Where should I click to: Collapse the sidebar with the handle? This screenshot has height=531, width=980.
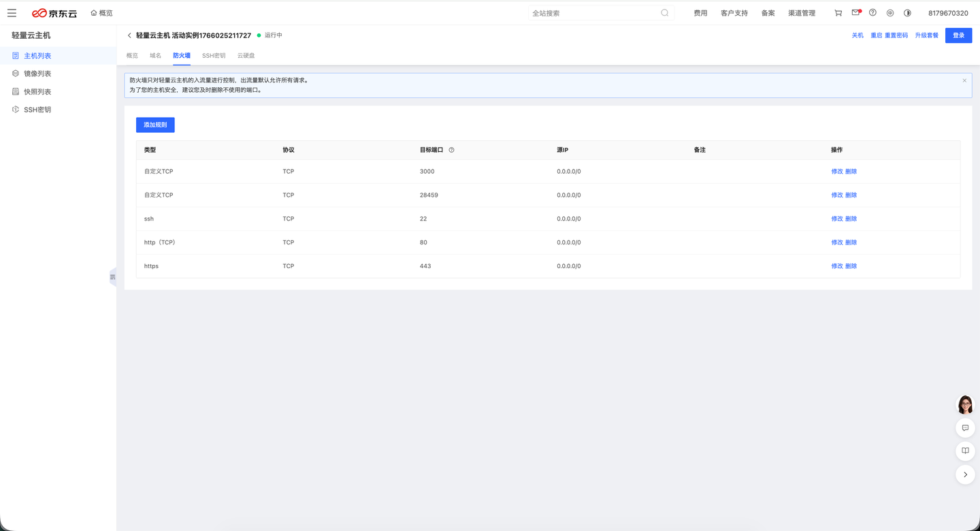(x=113, y=277)
